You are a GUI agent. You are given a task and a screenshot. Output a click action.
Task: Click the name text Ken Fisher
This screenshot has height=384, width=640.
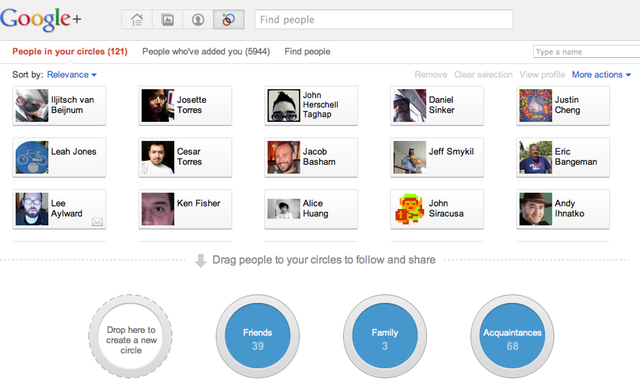coord(198,203)
